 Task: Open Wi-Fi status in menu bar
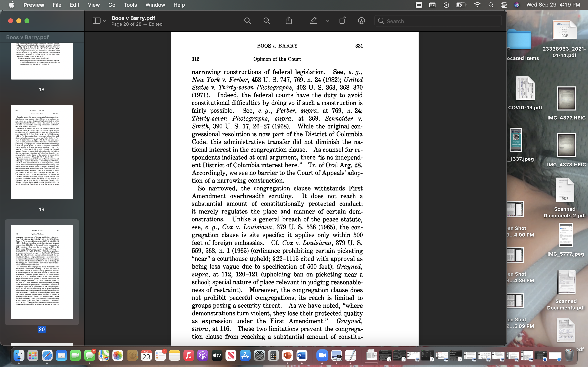pos(477,5)
